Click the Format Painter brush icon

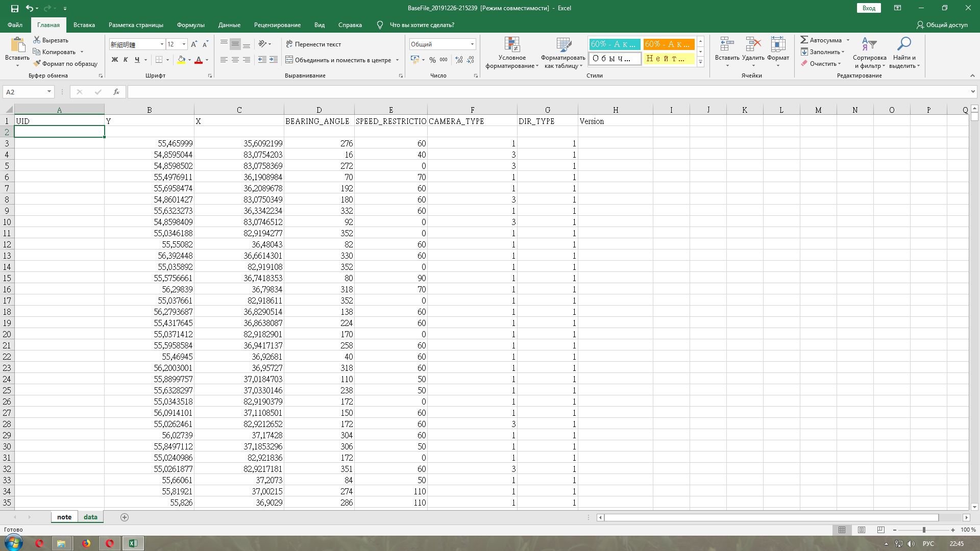click(x=37, y=64)
